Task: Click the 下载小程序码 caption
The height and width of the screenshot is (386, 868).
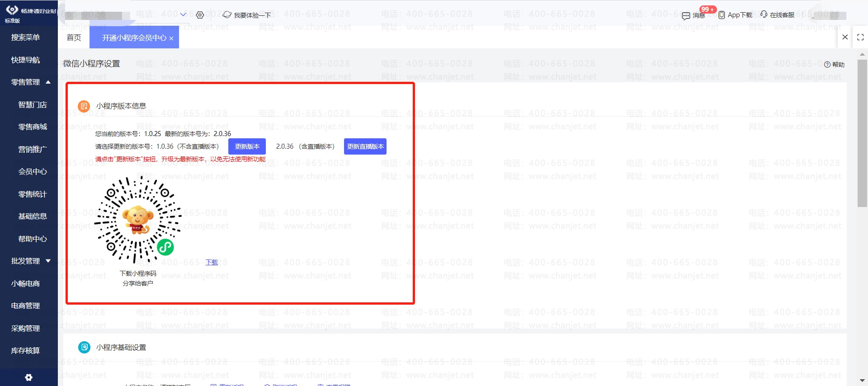Action: pos(138,273)
